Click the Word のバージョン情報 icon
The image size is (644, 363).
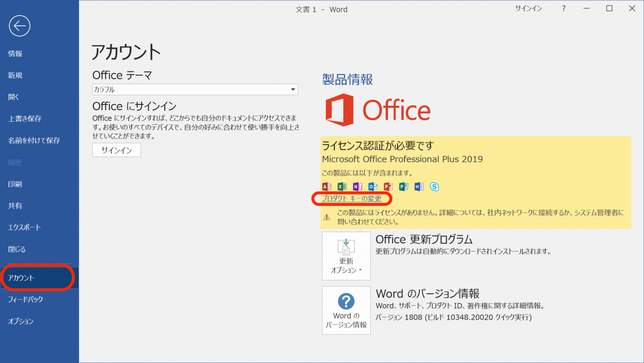[x=346, y=310]
